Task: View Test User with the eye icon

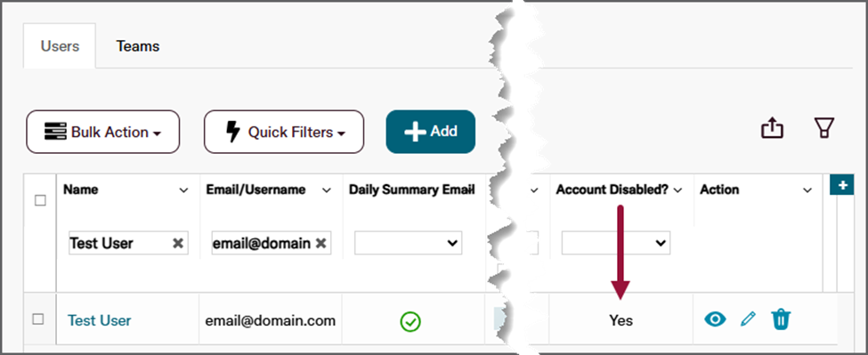Action: click(715, 319)
